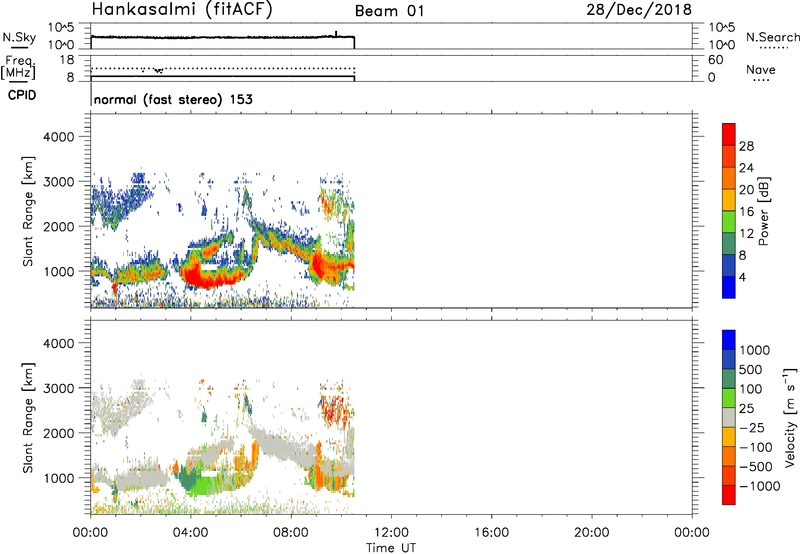800x554 pixels.
Task: Click the '18' frequency axis tick label
Action: pos(66,60)
